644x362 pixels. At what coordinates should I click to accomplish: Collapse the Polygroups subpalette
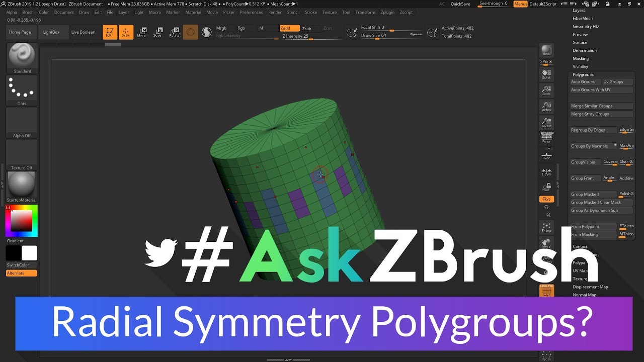pyautogui.click(x=583, y=74)
